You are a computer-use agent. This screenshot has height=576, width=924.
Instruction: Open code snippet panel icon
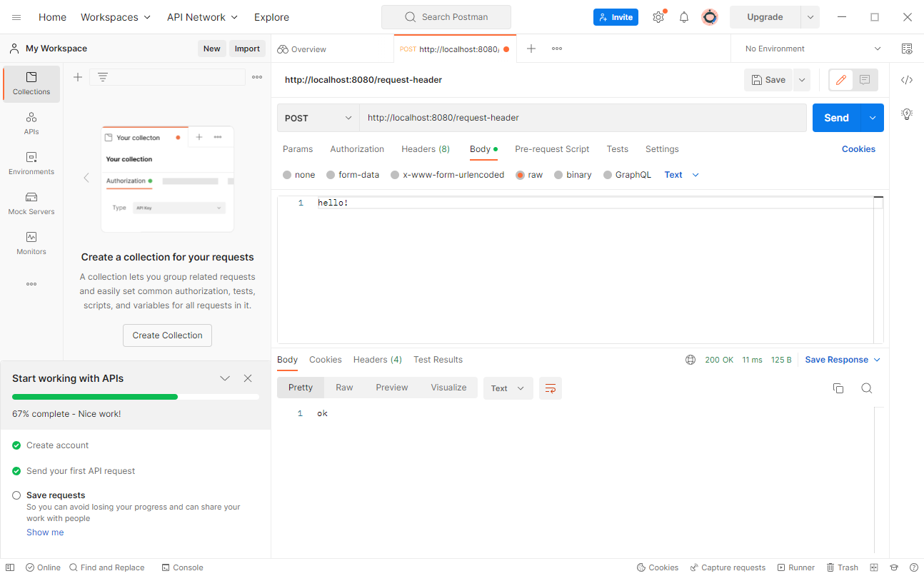[x=907, y=80]
